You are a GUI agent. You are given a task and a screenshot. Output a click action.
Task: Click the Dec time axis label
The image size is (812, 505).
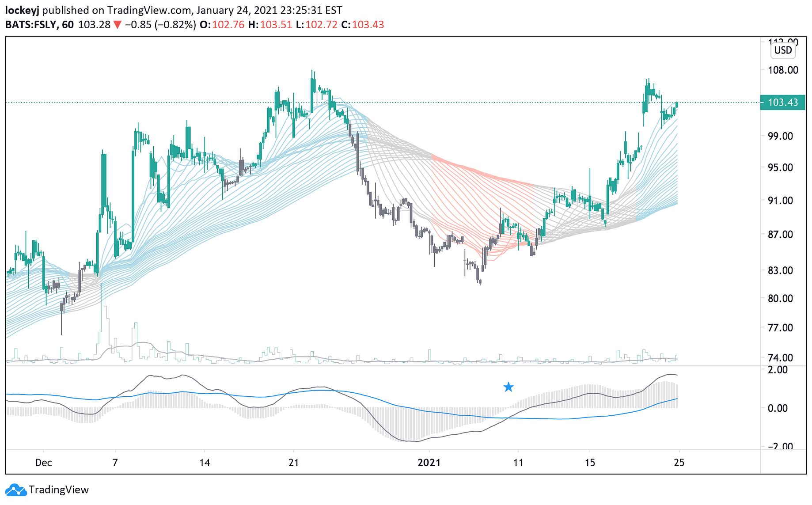click(x=44, y=463)
